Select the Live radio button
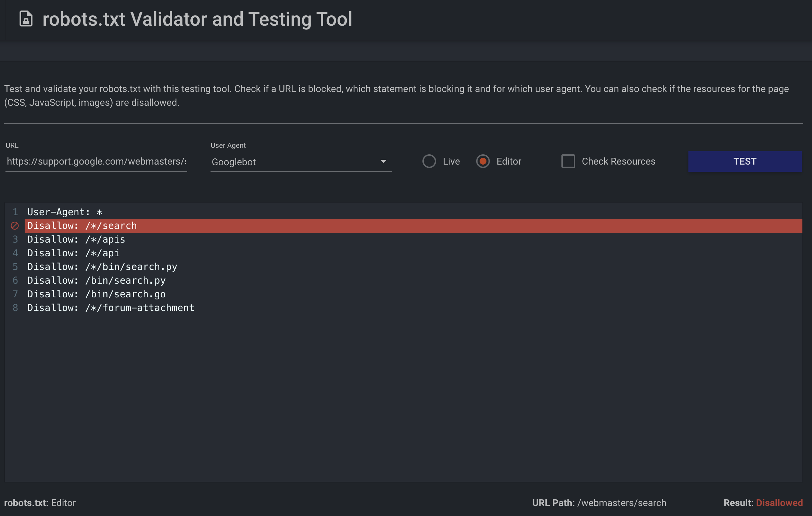This screenshot has height=516, width=812. pos(429,161)
